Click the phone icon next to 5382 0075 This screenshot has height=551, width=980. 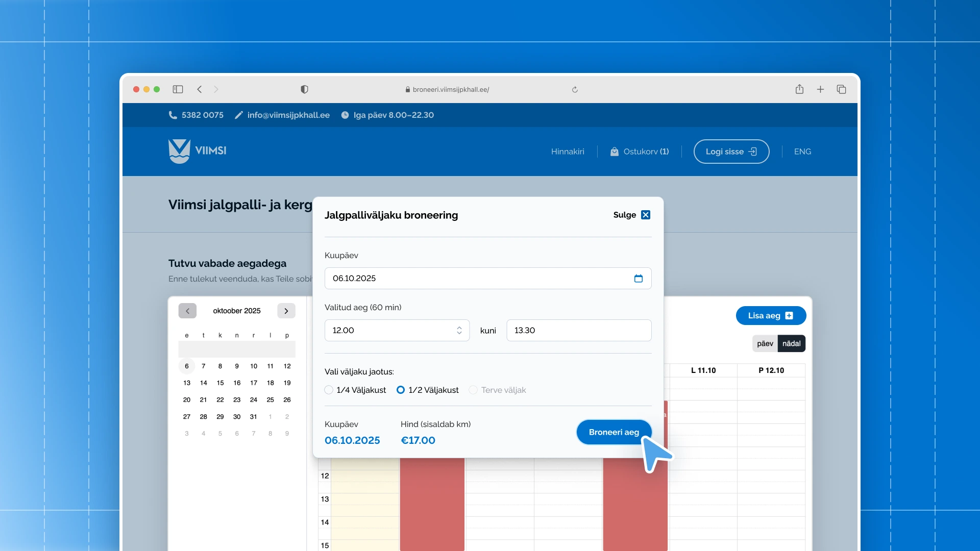tap(173, 115)
